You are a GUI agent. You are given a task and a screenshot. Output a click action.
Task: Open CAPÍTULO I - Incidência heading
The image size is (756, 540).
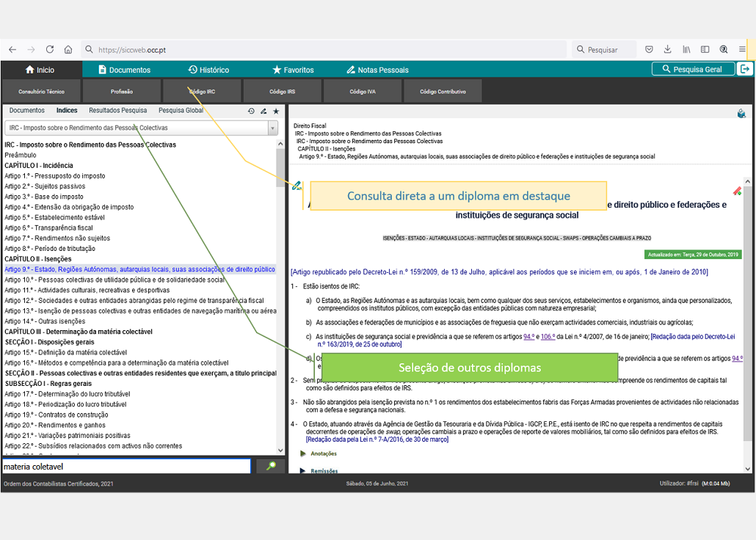39,165
